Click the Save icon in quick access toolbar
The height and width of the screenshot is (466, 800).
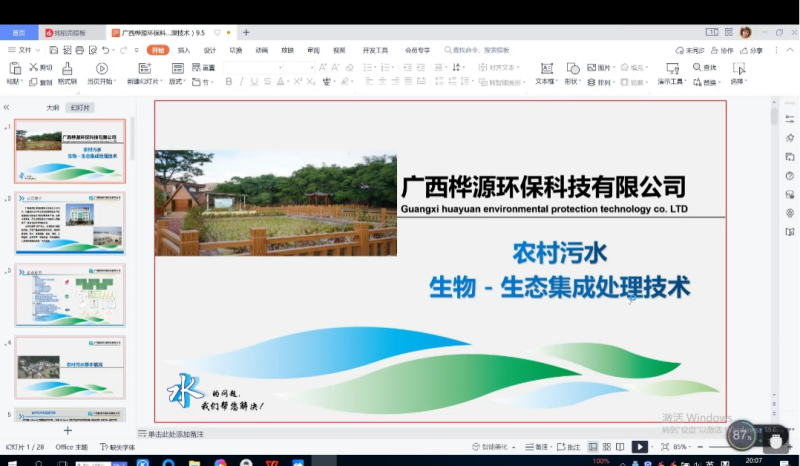point(51,50)
